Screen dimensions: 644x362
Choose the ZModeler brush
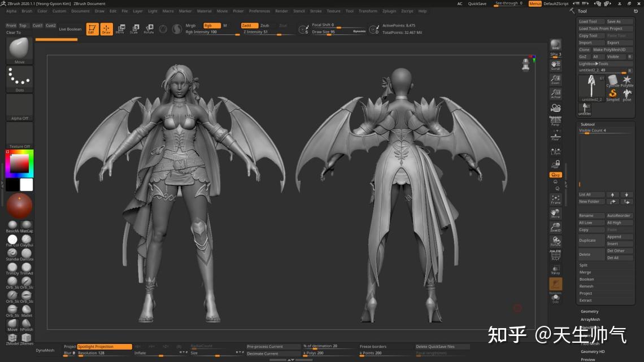pos(12,339)
